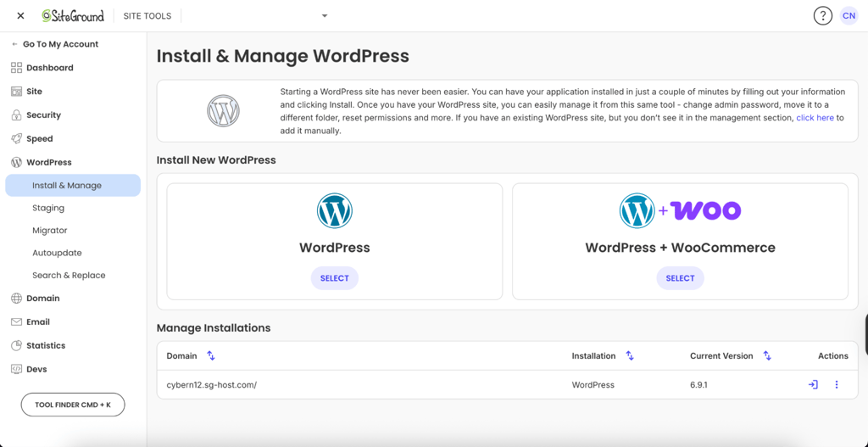Close Site Tools with the X icon
Viewport: 868px width, 447px height.
20,15
